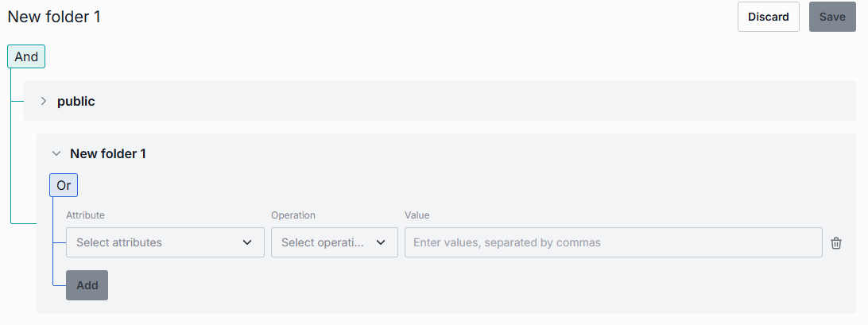868x325 pixels.
Task: Click the Operation field label
Action: click(293, 215)
